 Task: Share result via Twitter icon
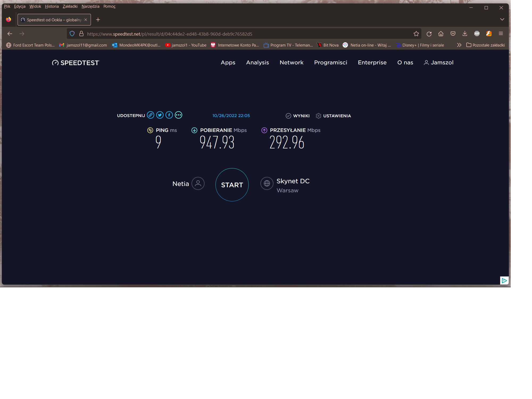pos(160,115)
